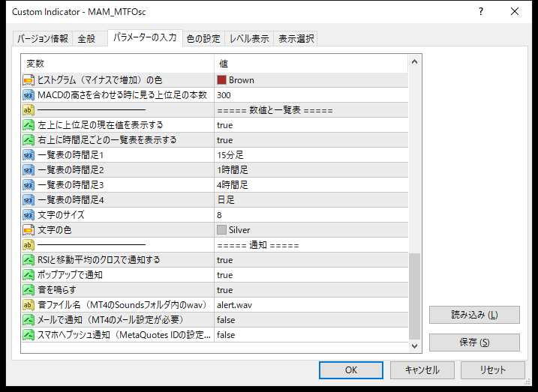
Task: Click integer icon beside 一覧表の時間足3
Action: pyautogui.click(x=29, y=185)
